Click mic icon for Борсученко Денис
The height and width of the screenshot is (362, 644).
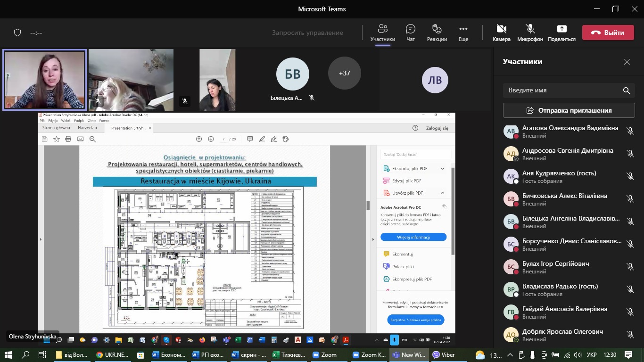[x=630, y=244]
